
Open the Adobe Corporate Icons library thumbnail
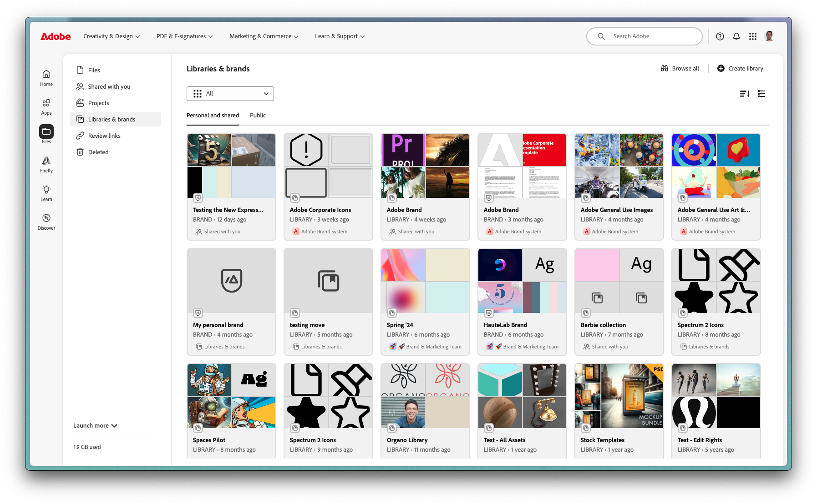pos(328,166)
